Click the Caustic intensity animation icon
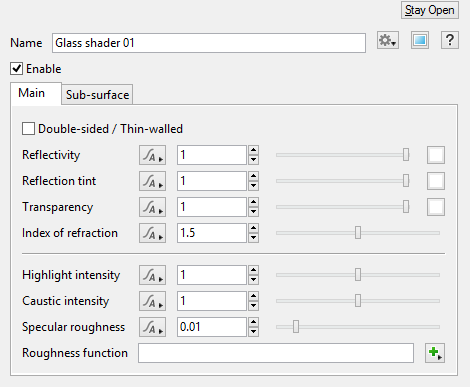Screen dimensions: 470x387 pyautogui.click(x=152, y=301)
